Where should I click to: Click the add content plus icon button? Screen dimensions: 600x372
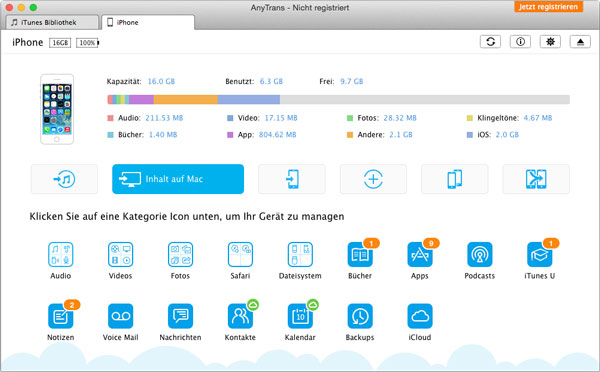click(373, 179)
